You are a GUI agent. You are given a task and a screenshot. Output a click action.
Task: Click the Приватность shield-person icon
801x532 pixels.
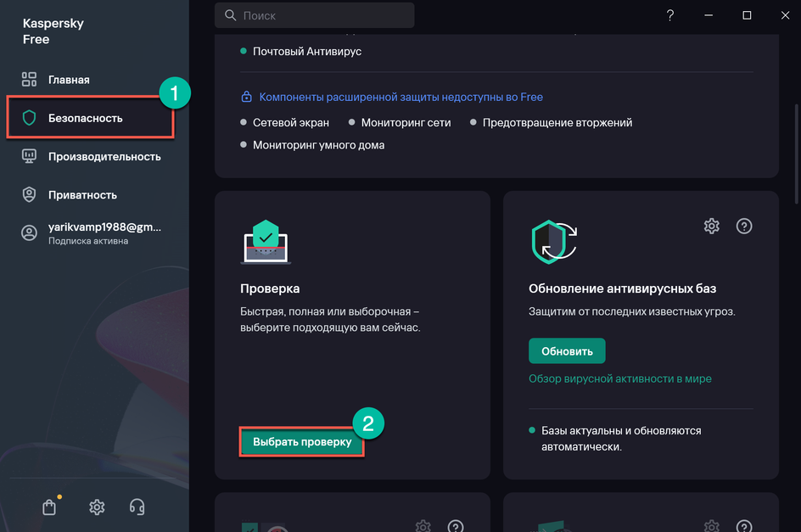coord(29,194)
